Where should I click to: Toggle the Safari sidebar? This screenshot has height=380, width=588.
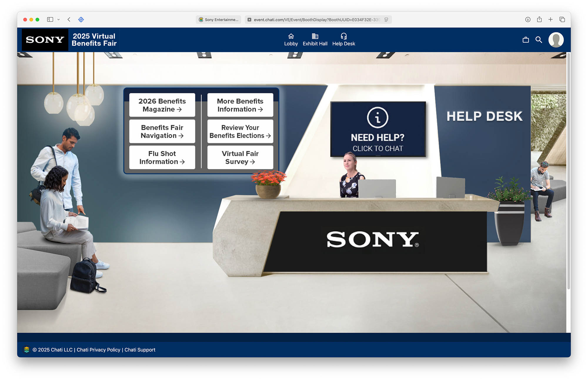point(50,19)
